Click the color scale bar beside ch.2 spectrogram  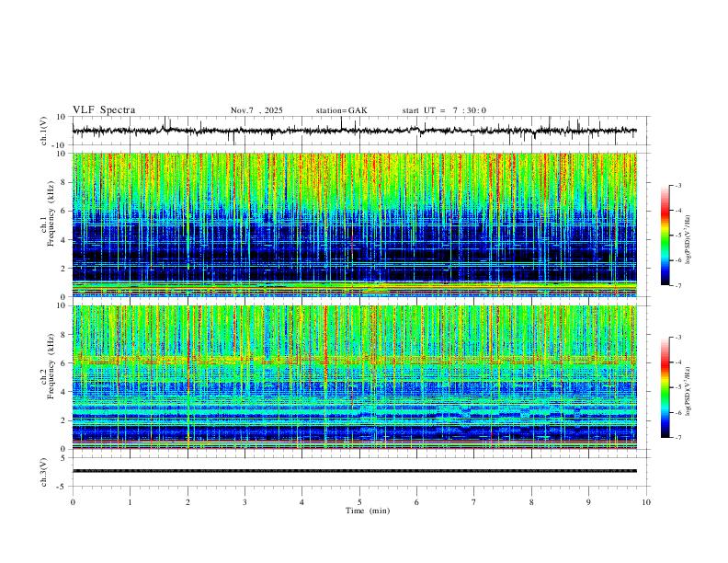[665, 387]
